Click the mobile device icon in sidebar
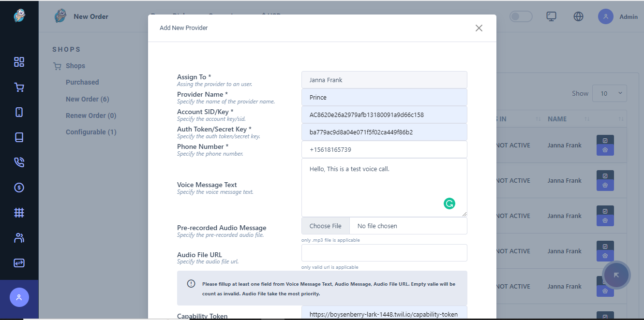644x320 pixels. [19, 112]
